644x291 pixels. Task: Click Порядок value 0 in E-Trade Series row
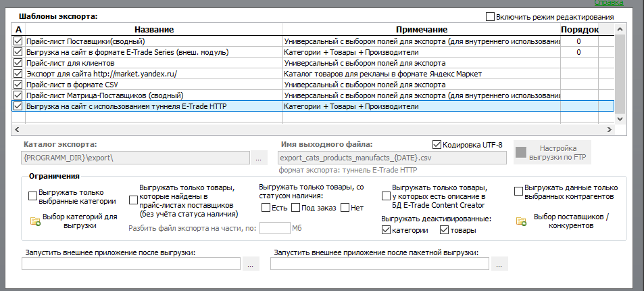coord(578,52)
